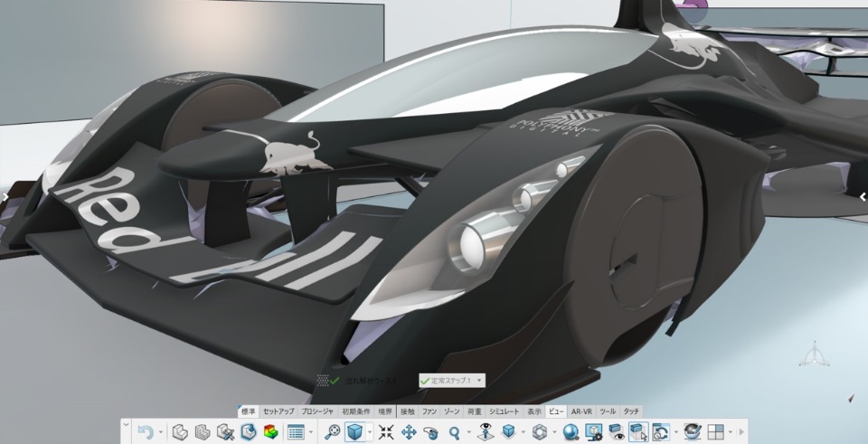Switch to the 標準 tab
This screenshot has height=444, width=868.
coord(249,411)
